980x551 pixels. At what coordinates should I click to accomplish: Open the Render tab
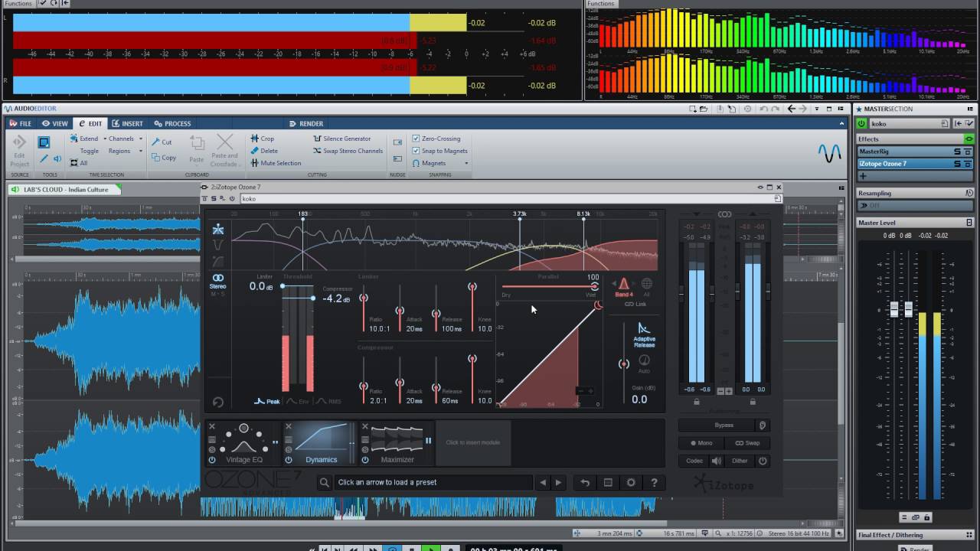(306, 123)
